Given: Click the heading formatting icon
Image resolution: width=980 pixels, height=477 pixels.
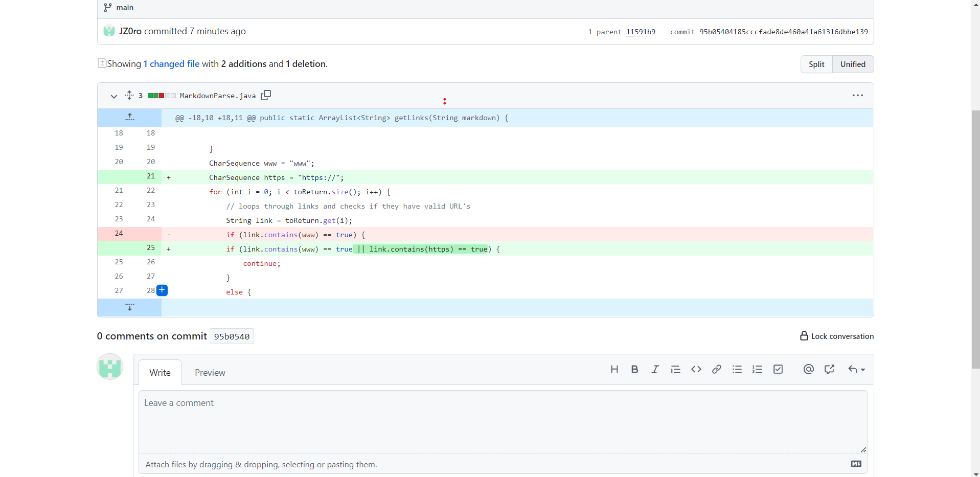Looking at the screenshot, I should (614, 369).
